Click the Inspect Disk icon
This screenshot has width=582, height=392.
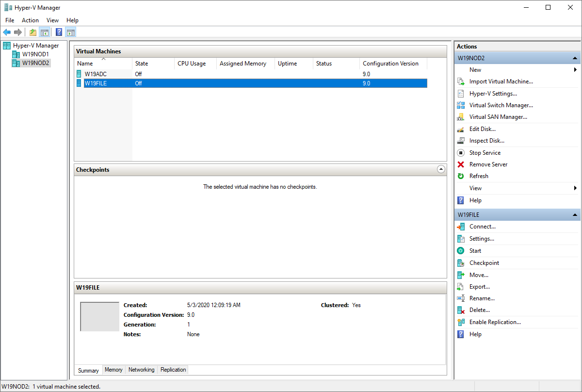(x=461, y=141)
